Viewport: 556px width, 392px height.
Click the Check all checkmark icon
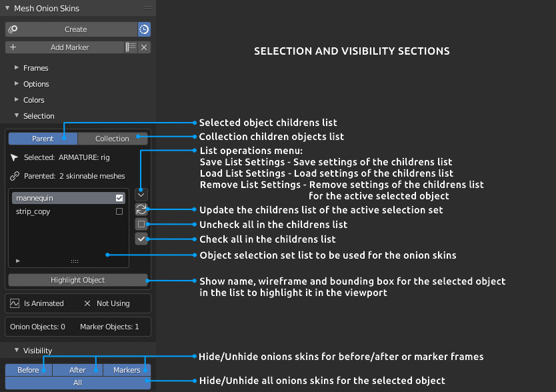[141, 239]
